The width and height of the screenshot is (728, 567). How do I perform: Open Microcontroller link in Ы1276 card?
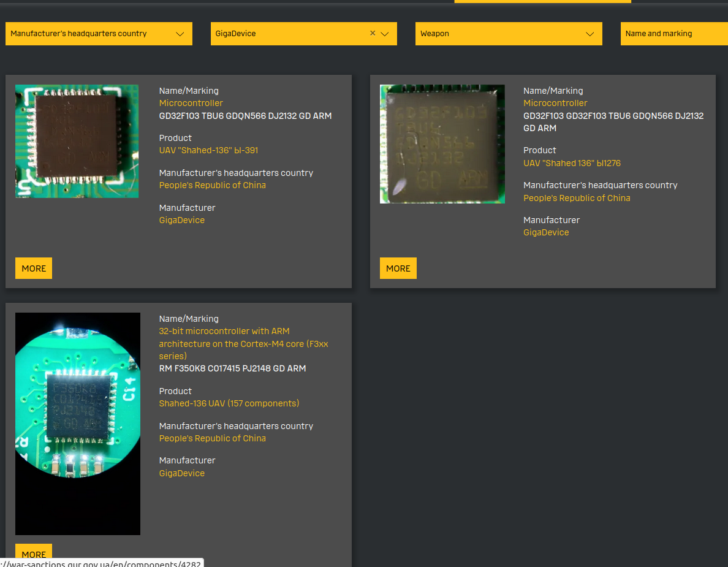click(x=555, y=103)
